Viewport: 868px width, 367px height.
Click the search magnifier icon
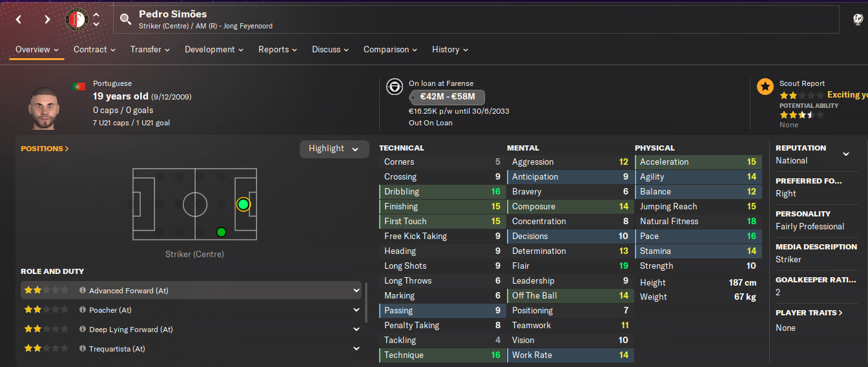point(125,19)
